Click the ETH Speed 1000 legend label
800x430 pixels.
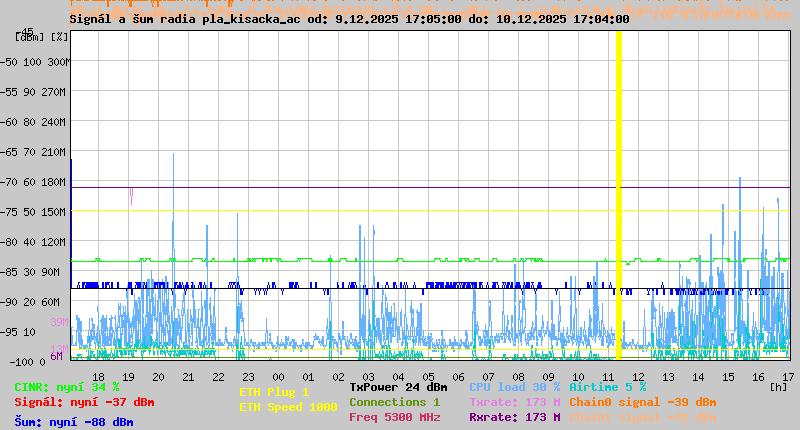(x=288, y=407)
